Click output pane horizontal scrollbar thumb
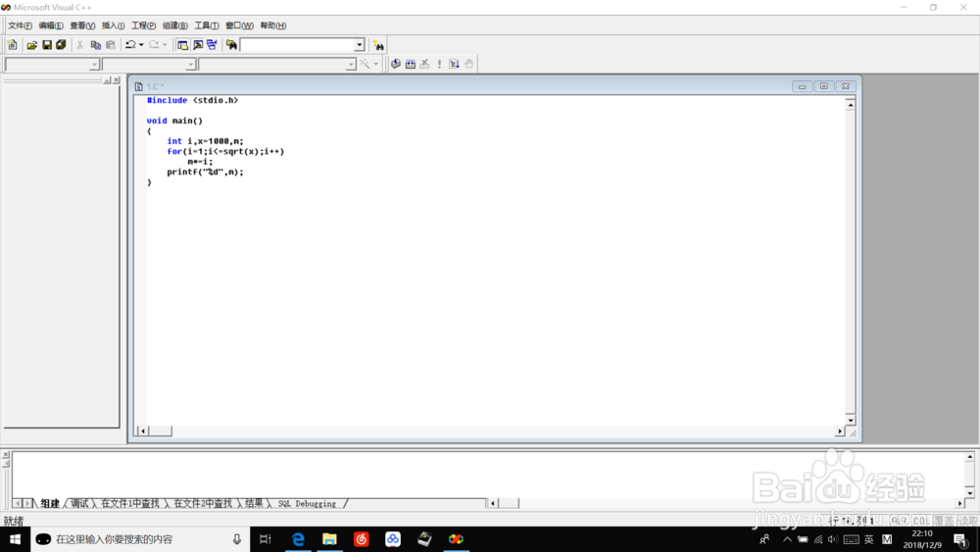This screenshot has width=980, height=552. [509, 503]
